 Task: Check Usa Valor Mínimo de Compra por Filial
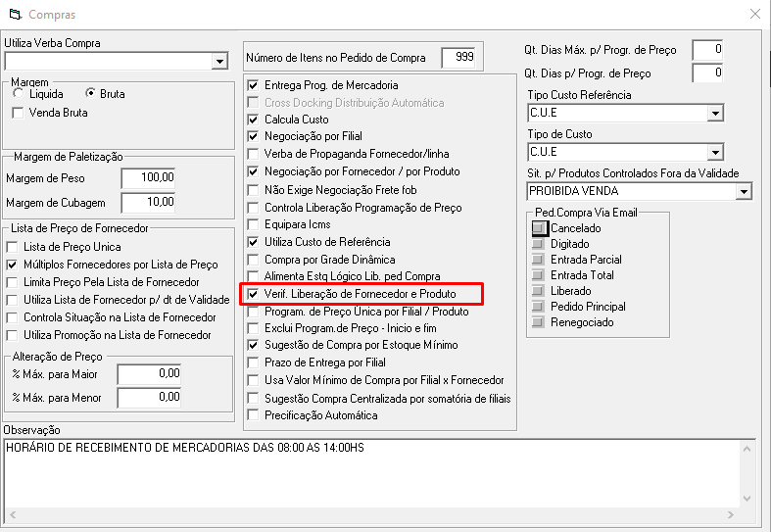[253, 380]
